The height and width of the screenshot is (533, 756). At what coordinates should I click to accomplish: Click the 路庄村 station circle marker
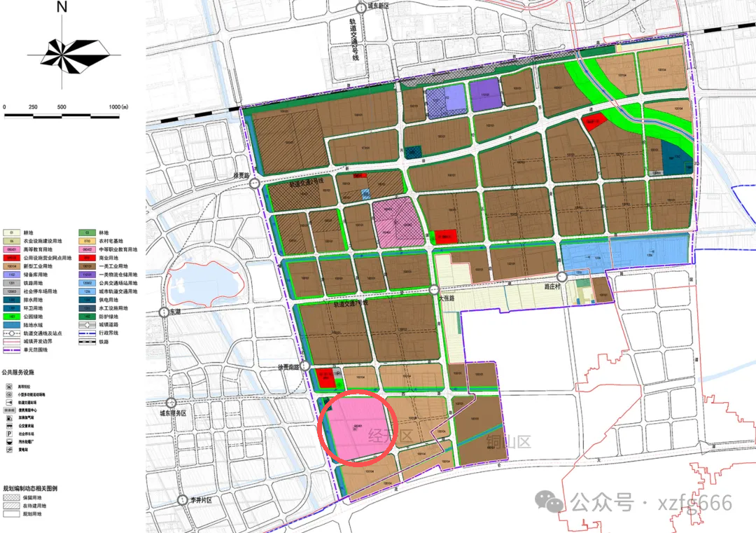click(x=561, y=277)
